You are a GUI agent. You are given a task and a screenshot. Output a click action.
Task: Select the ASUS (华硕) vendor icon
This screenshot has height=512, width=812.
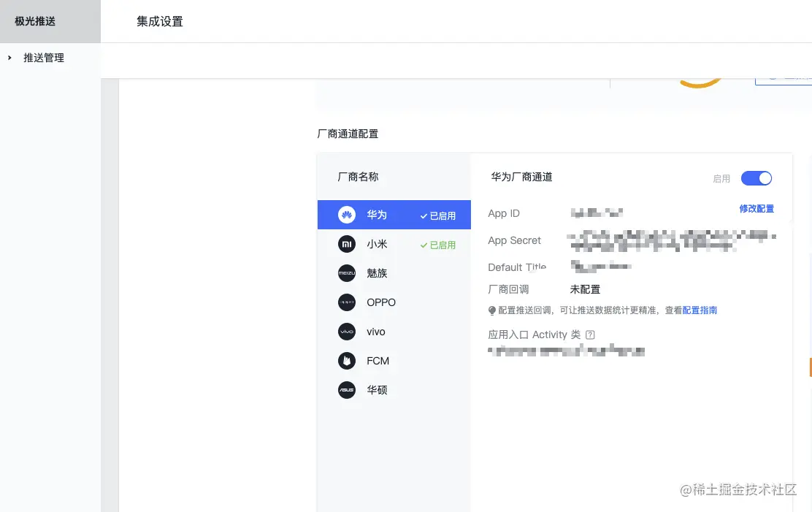[x=347, y=390]
